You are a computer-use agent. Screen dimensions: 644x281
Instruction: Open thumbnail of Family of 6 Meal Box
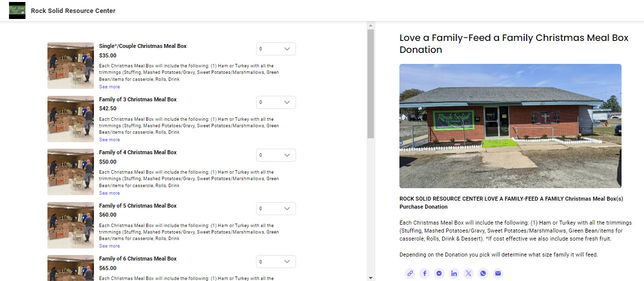click(70, 268)
